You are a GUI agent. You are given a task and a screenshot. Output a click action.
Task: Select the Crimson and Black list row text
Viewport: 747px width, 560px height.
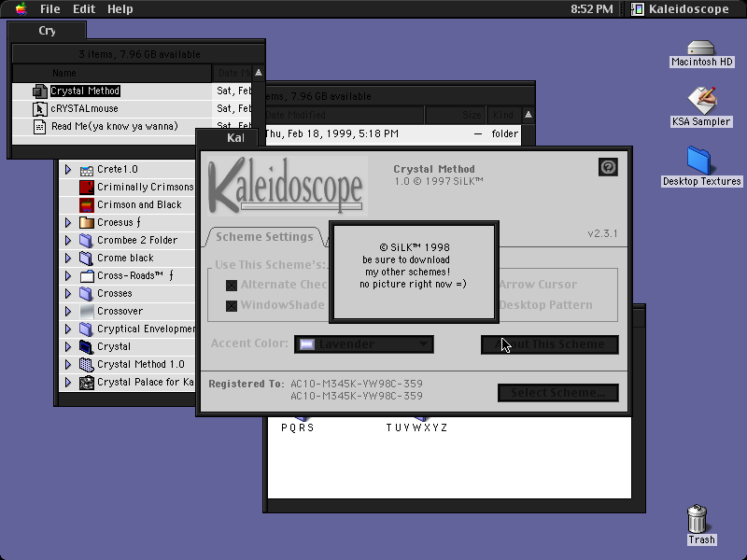tap(139, 204)
